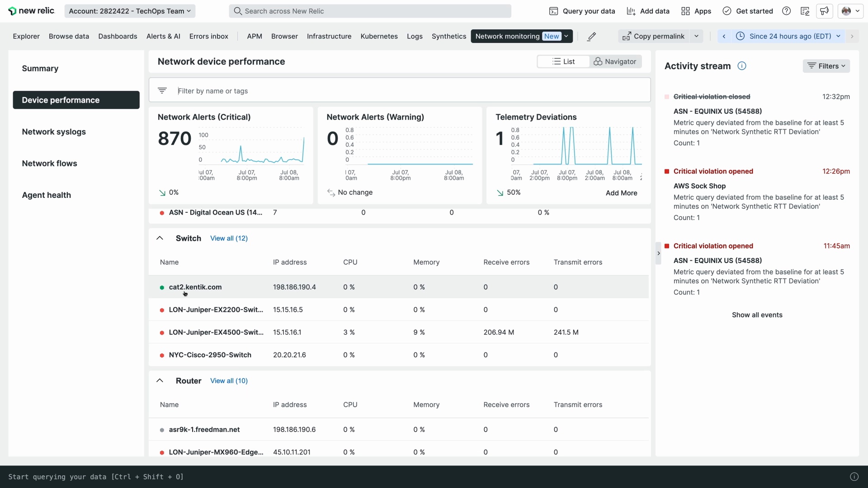Viewport: 868px width, 488px height.
Task: Click the red square on the 12:26pm violation
Action: pyautogui.click(x=667, y=171)
